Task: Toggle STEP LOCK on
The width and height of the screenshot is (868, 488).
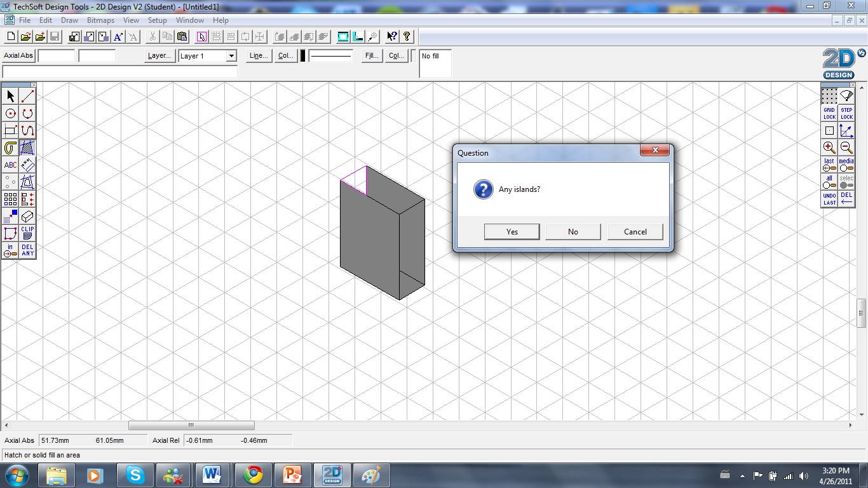Action: 846,113
